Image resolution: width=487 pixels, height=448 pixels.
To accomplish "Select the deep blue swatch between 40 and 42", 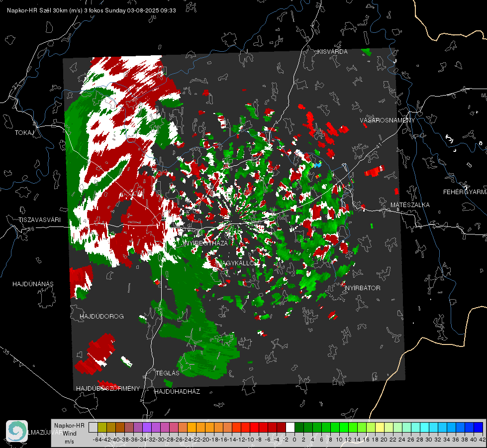I will coord(479,428).
